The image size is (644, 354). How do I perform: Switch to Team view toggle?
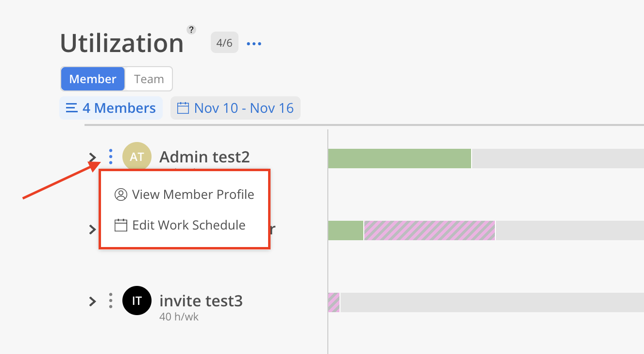pyautogui.click(x=149, y=79)
